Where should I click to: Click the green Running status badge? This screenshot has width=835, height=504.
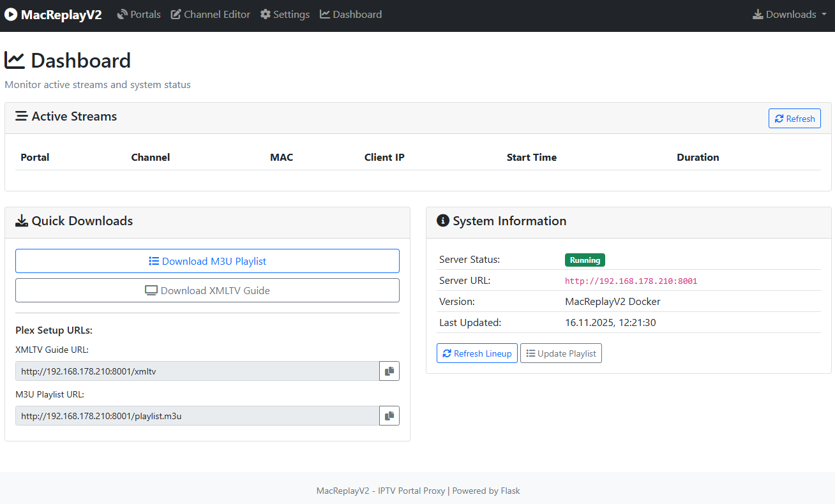click(x=585, y=260)
